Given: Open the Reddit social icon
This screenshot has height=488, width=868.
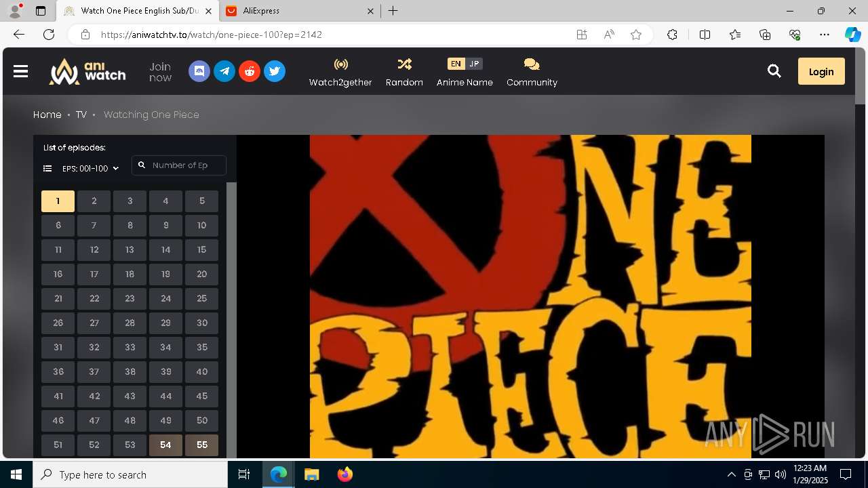Looking at the screenshot, I should 250,71.
